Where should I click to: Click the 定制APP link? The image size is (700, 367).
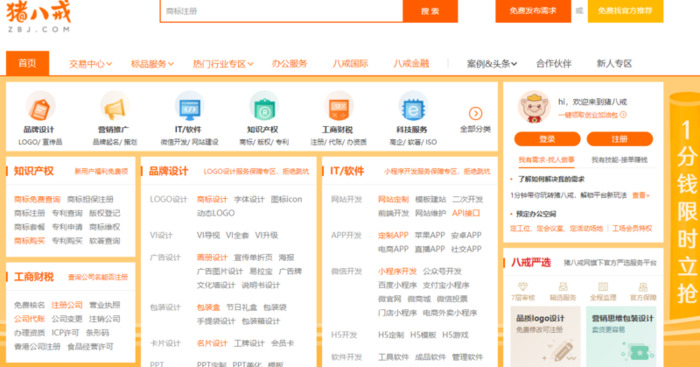[393, 235]
